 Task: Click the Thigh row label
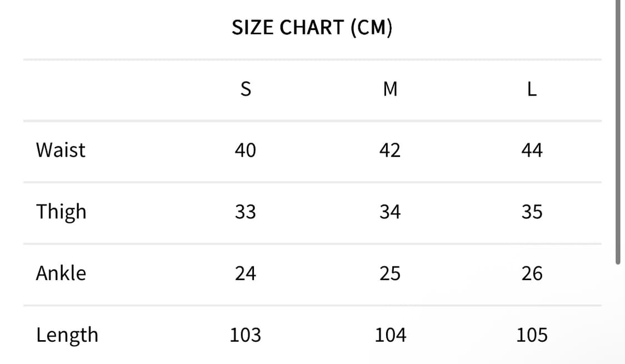[61, 212]
